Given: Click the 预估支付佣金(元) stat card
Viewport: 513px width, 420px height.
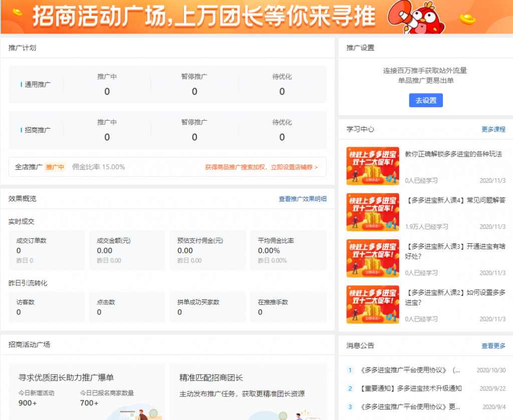Looking at the screenshot, I should [207, 250].
